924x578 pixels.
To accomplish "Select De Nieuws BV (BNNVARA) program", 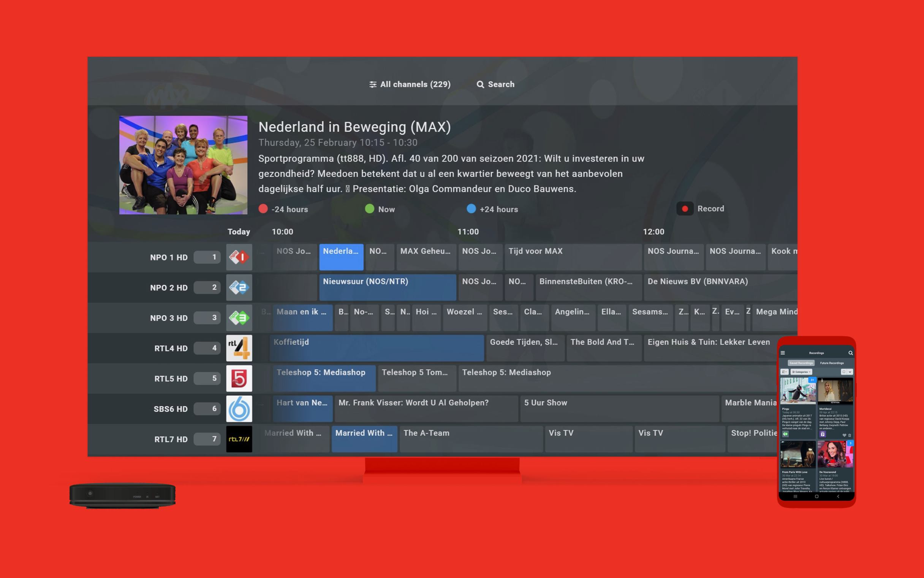I will 720,287.
